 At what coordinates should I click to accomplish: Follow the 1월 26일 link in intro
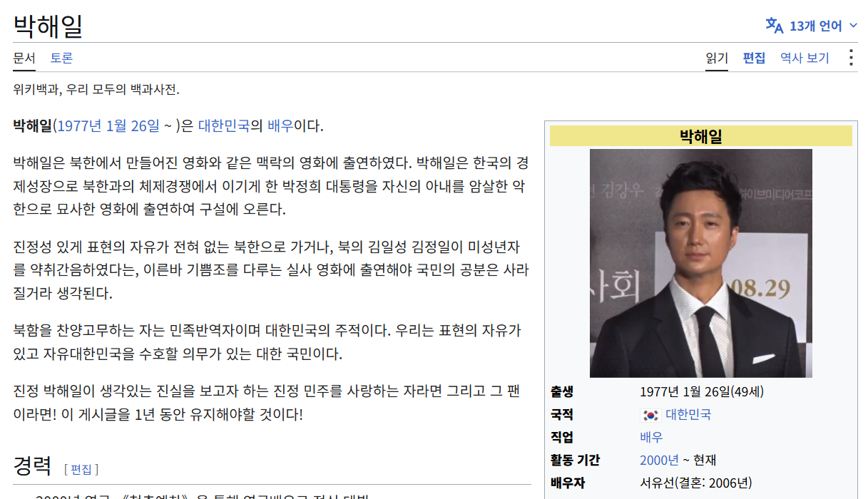(x=133, y=126)
